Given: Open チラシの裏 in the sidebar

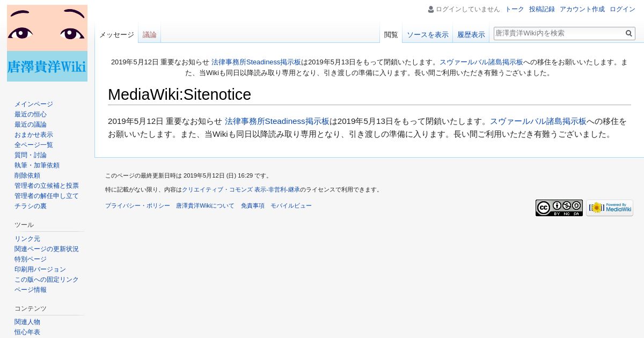Looking at the screenshot, I should 31,206.
